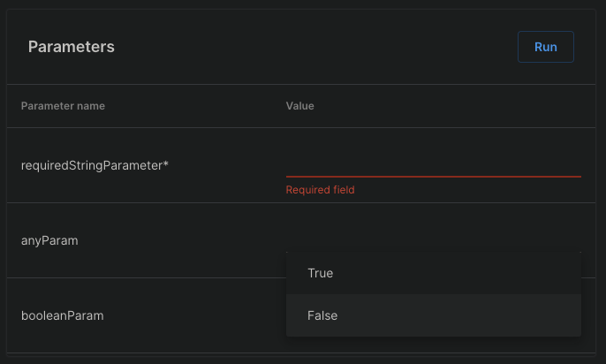606x364 pixels.
Task: Click the anyParam parameter label
Action: tap(49, 240)
